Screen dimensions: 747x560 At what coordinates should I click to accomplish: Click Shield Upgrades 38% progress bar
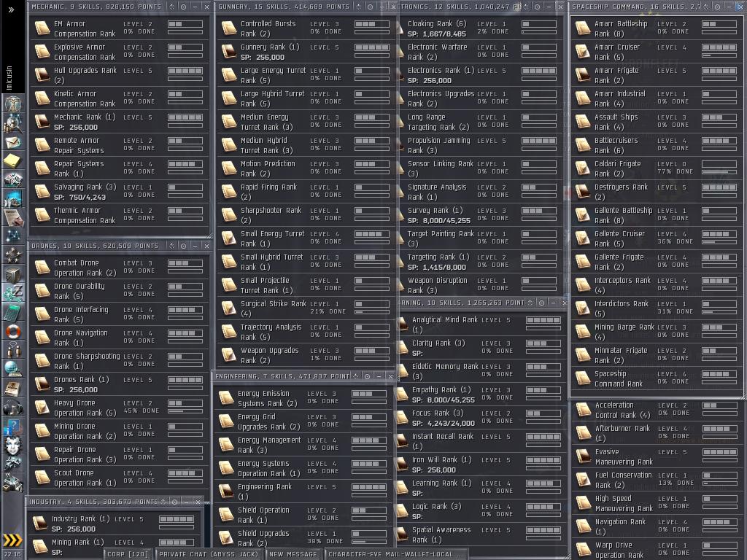tap(369, 542)
